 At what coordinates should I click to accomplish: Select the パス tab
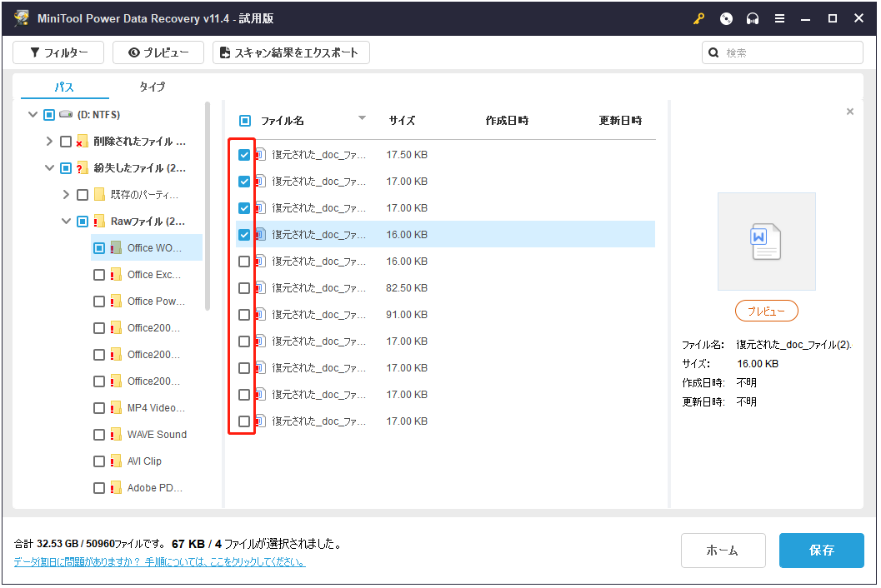(64, 87)
